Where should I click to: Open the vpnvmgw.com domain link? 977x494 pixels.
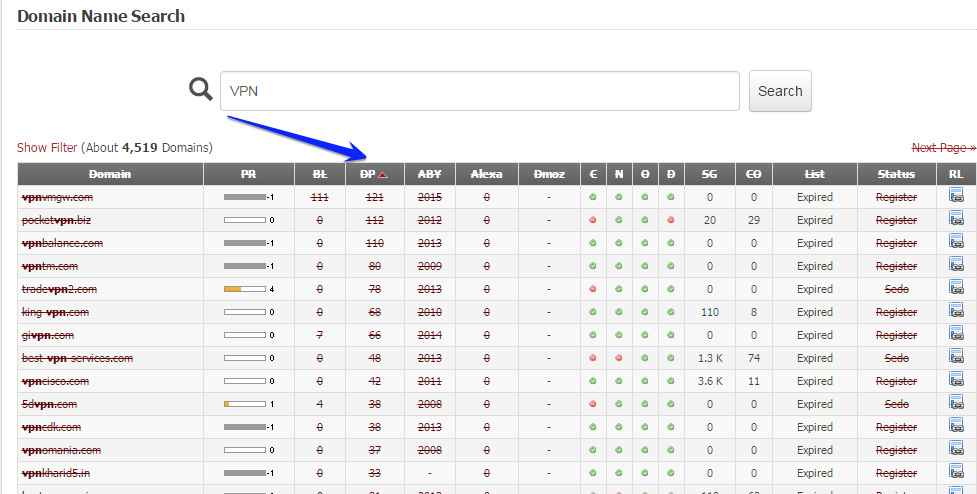point(57,197)
